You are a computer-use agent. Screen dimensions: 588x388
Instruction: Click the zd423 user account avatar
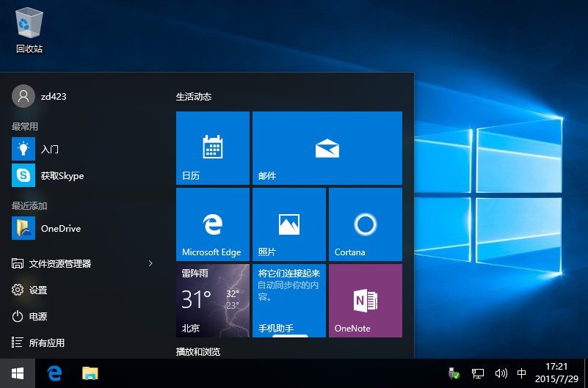pos(23,96)
